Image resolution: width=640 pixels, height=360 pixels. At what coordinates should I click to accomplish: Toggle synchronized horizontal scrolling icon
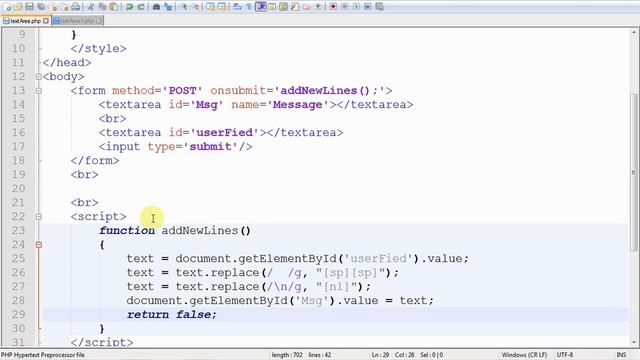point(222,7)
